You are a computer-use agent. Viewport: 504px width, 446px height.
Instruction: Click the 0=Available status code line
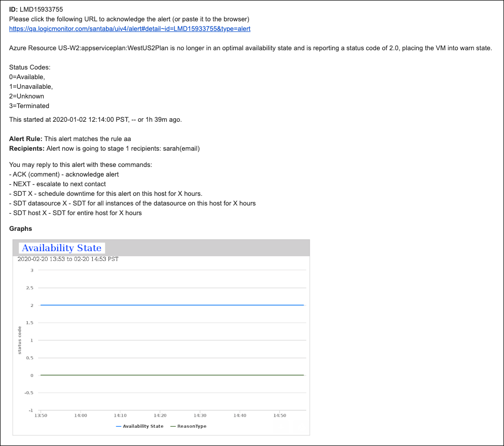click(27, 77)
